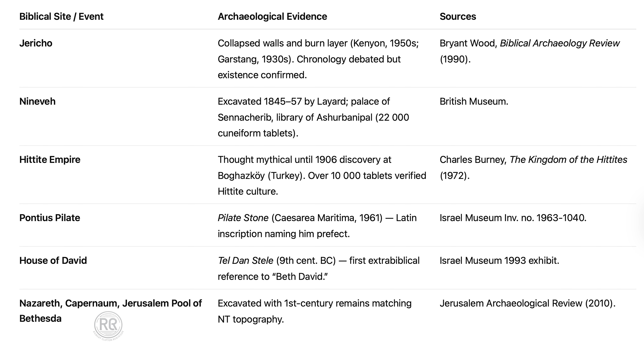
Task: Click the italic "Tel Dan Stele" evidence text
Action: point(245,261)
